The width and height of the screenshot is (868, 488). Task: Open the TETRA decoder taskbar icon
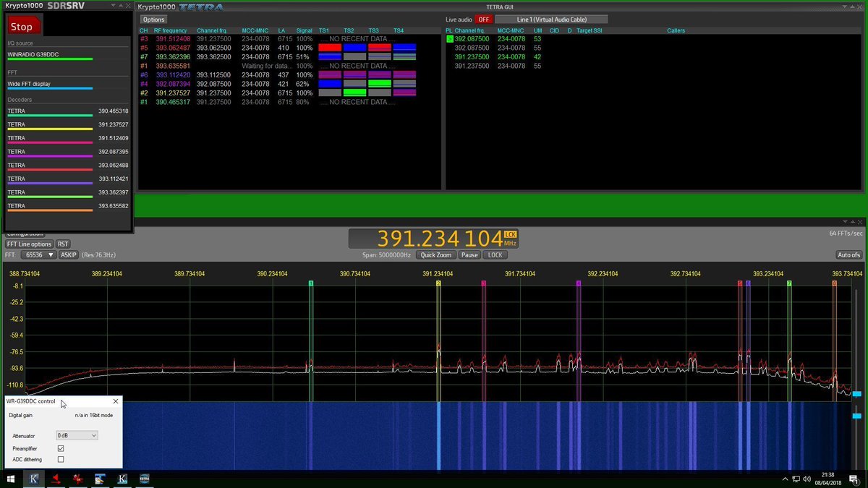tap(143, 479)
